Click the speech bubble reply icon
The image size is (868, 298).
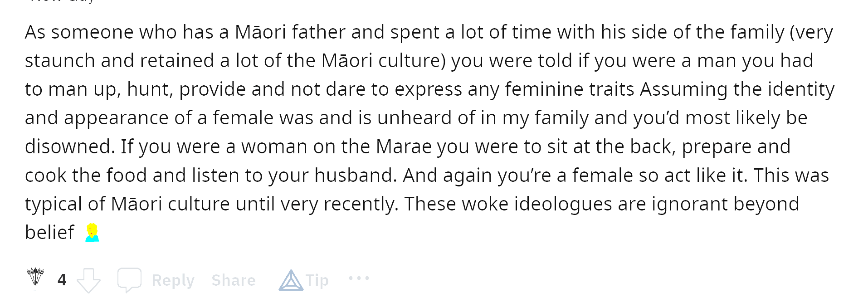click(130, 279)
